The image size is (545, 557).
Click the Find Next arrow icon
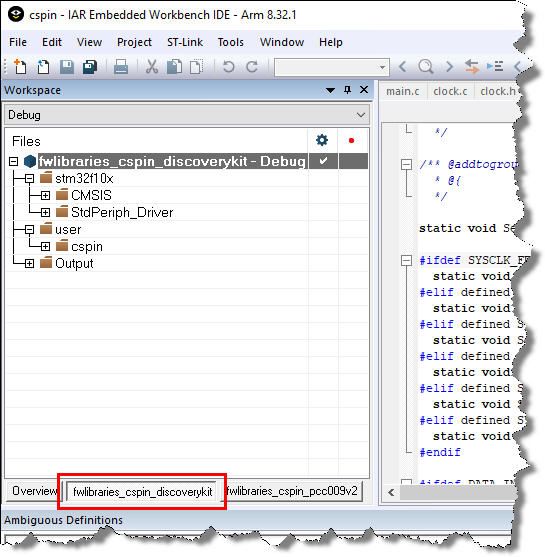449,66
